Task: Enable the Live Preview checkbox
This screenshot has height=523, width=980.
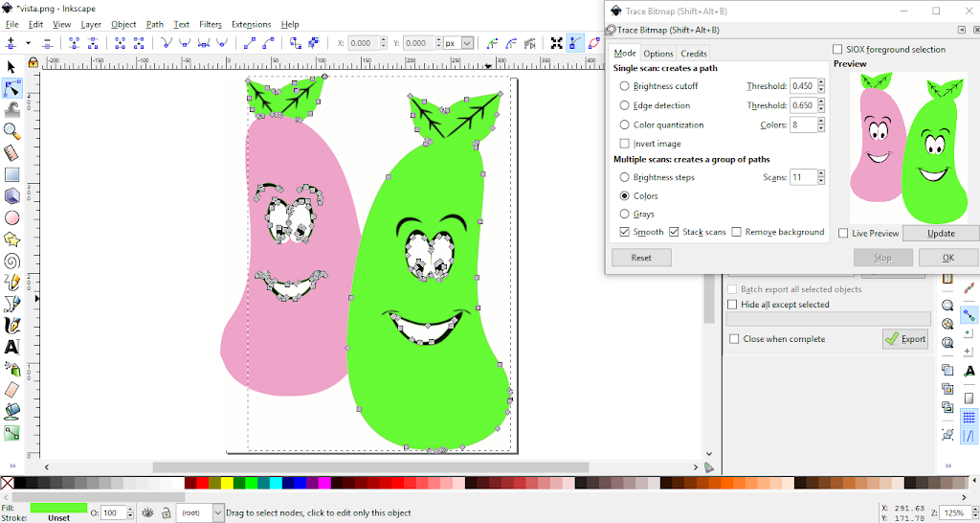Action: [x=844, y=234]
